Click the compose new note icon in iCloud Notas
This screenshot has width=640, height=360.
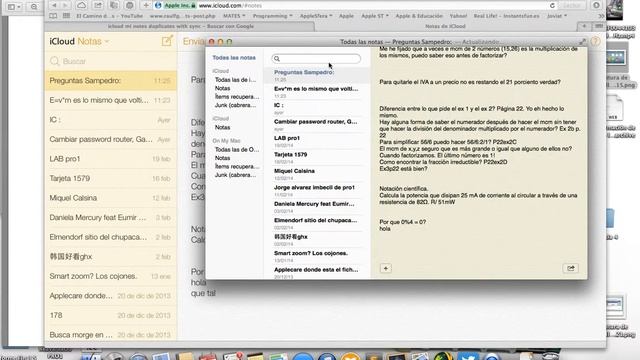coord(167,41)
